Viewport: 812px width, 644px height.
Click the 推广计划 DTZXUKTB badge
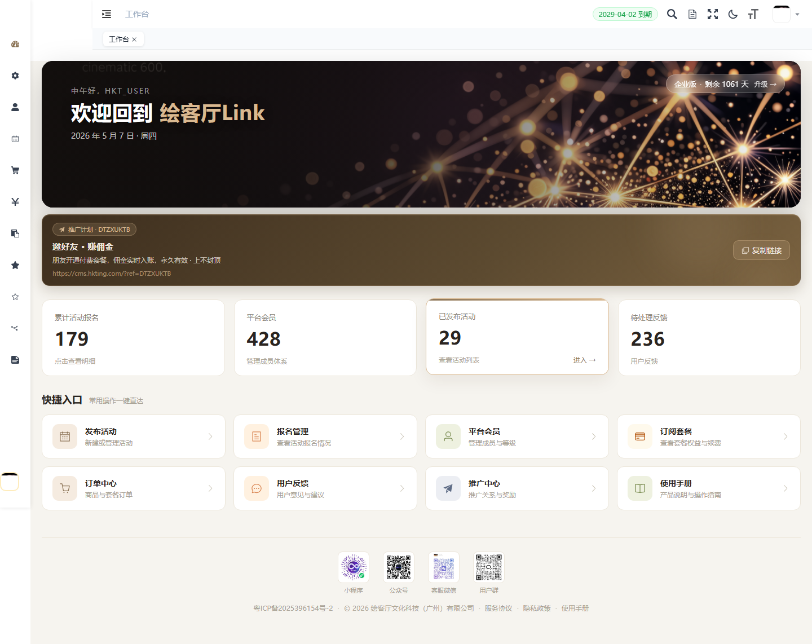tap(95, 230)
